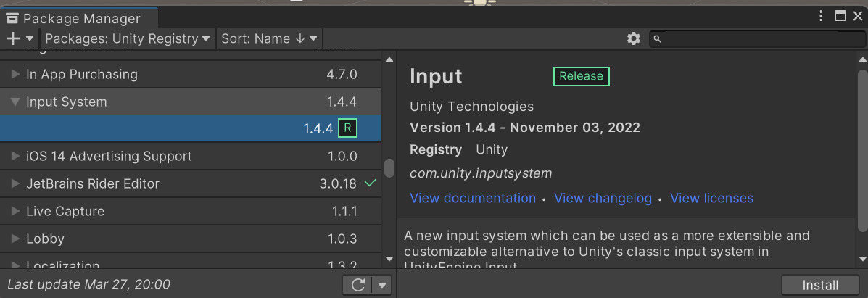Open the View documentation link
868x298 pixels.
pyautogui.click(x=473, y=198)
